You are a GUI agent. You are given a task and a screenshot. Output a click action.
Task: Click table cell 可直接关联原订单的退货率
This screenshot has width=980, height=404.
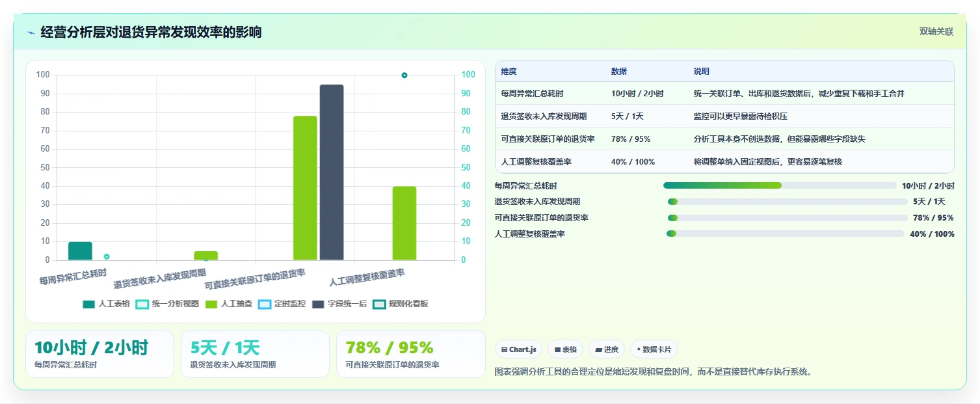548,139
